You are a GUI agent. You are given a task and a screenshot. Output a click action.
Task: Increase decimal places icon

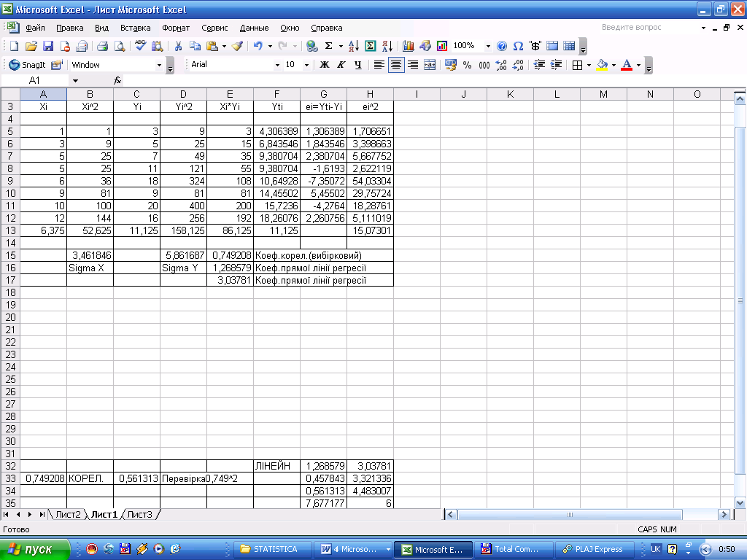[501, 65]
